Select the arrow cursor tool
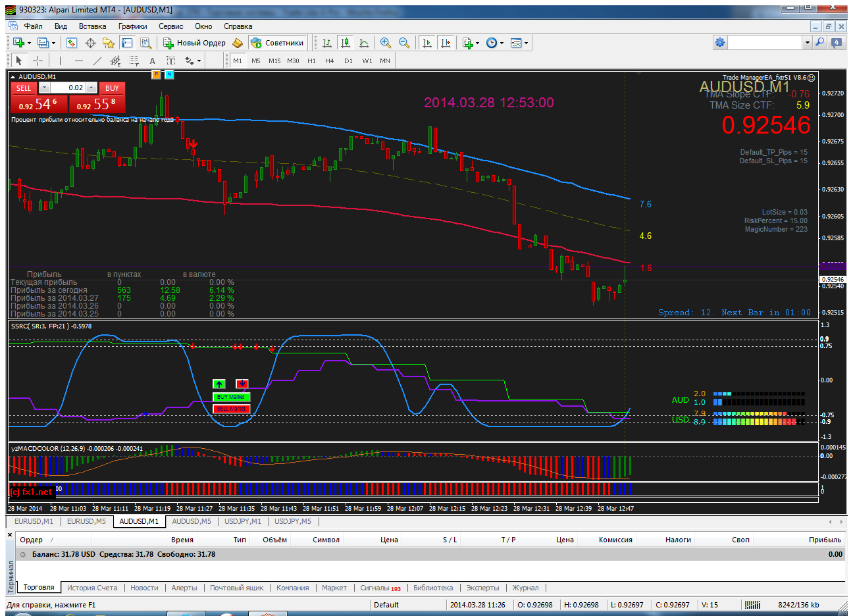 [x=19, y=61]
